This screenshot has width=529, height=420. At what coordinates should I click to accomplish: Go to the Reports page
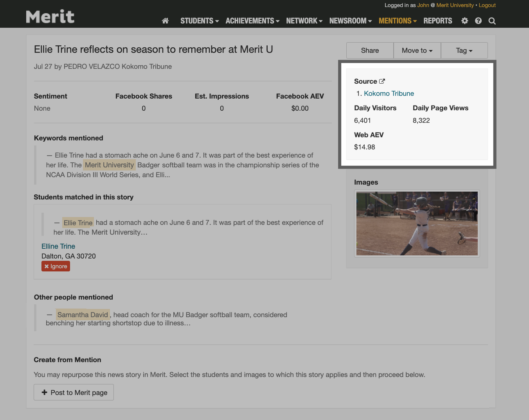[x=437, y=21]
